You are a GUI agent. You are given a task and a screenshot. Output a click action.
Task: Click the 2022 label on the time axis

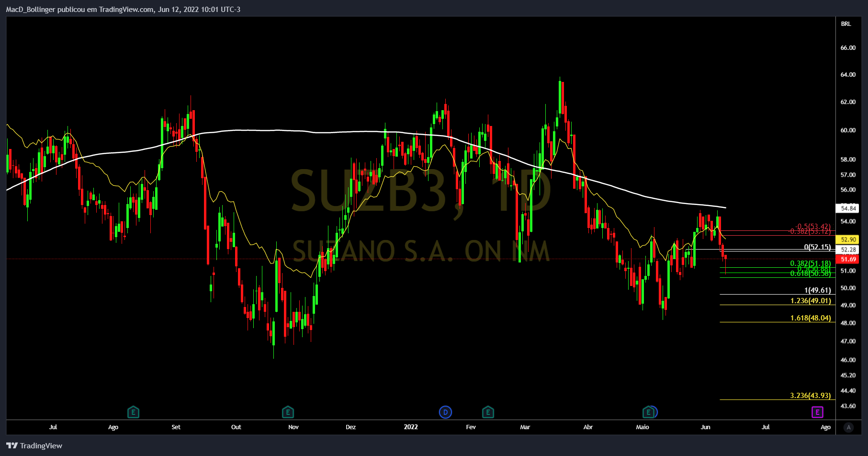click(411, 427)
